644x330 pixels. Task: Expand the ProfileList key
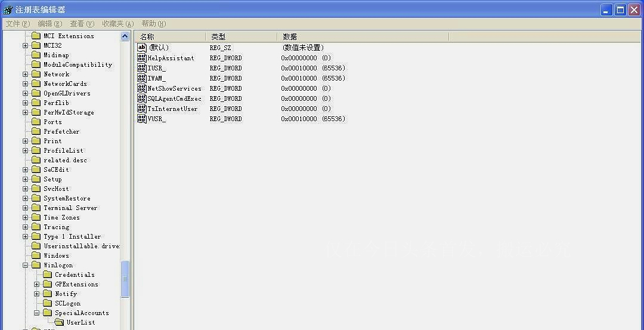pos(26,151)
